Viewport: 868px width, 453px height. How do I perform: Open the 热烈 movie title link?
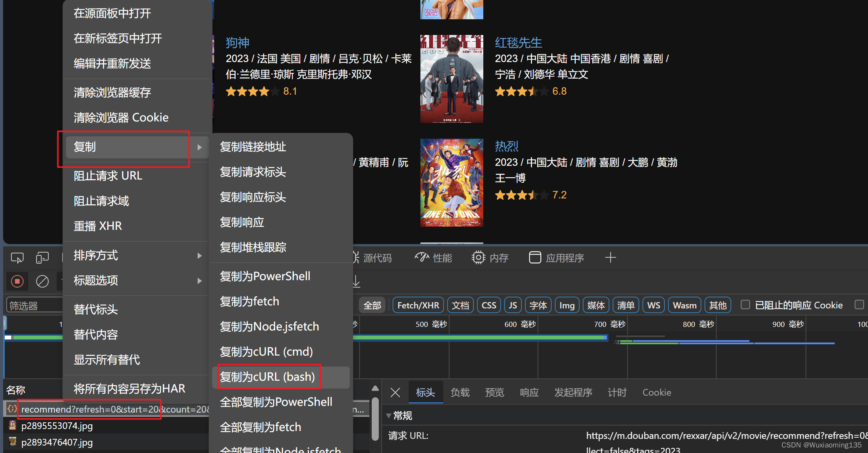point(506,146)
